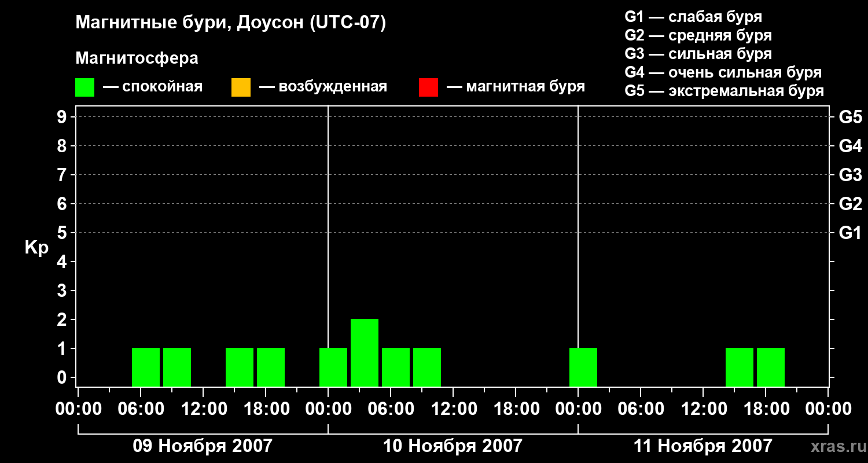Image resolution: width=868 pixels, height=463 pixels.
Task: Click the legend text '— магнитная буря'
Action: click(516, 87)
